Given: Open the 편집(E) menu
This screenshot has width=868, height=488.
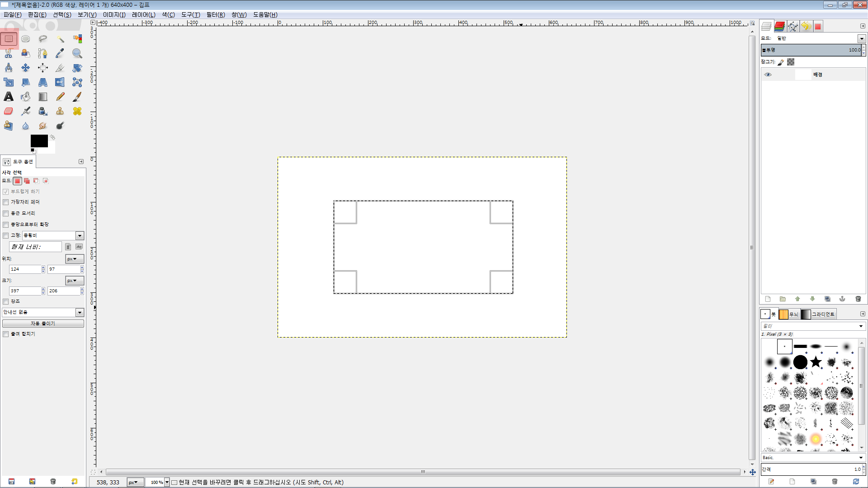Looking at the screenshot, I should (x=37, y=15).
